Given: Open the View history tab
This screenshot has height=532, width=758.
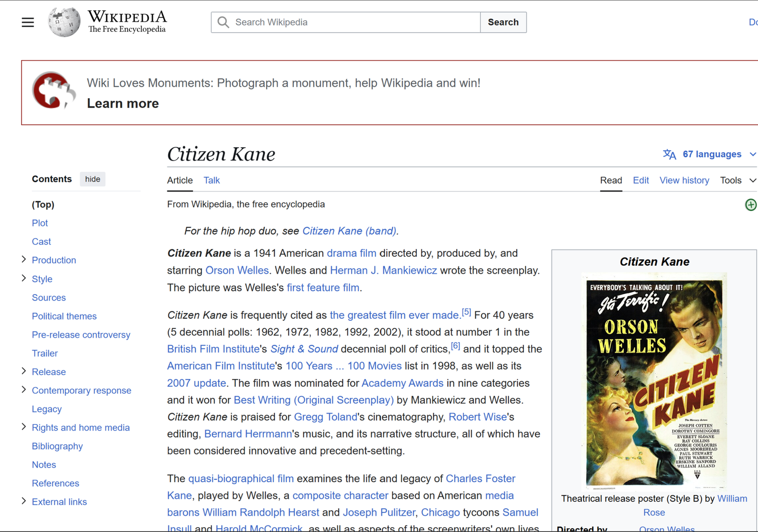Looking at the screenshot, I should point(684,180).
